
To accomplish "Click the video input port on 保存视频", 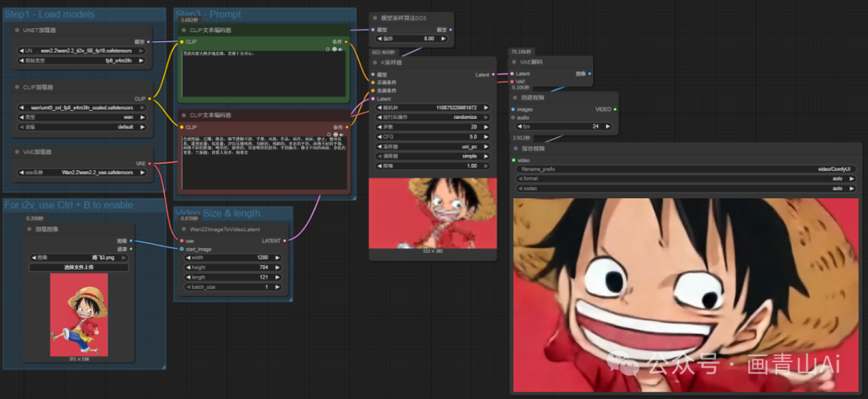I will pyautogui.click(x=513, y=161).
